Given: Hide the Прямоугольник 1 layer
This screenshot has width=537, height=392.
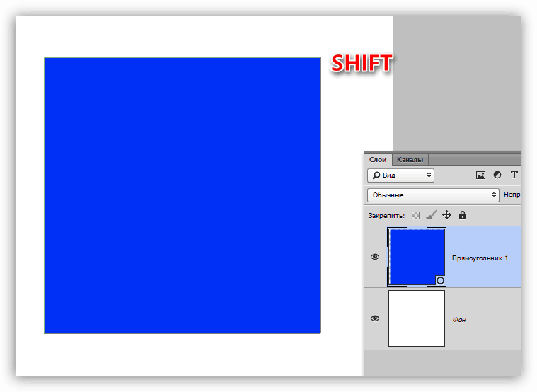Looking at the screenshot, I should coord(375,257).
